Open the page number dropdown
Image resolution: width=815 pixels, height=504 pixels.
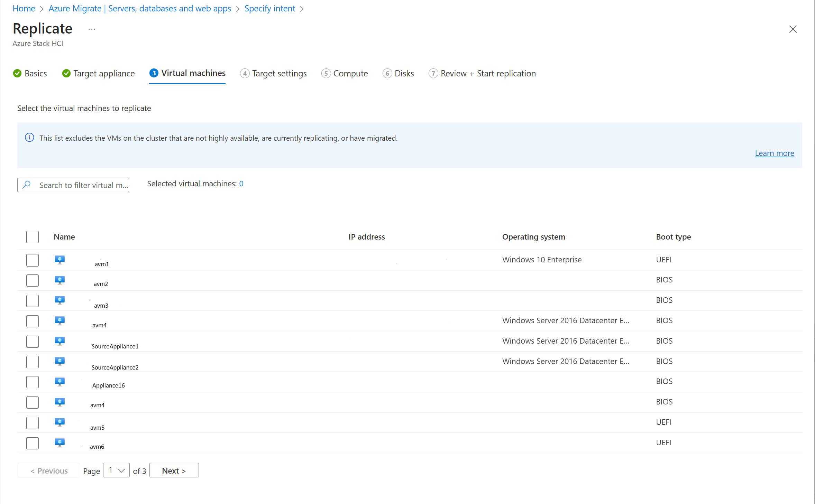pyautogui.click(x=117, y=470)
